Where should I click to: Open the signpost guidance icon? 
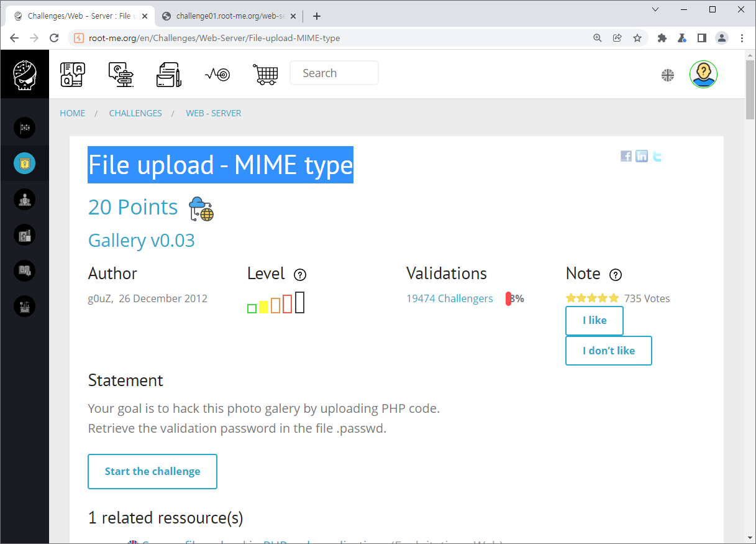pos(121,74)
